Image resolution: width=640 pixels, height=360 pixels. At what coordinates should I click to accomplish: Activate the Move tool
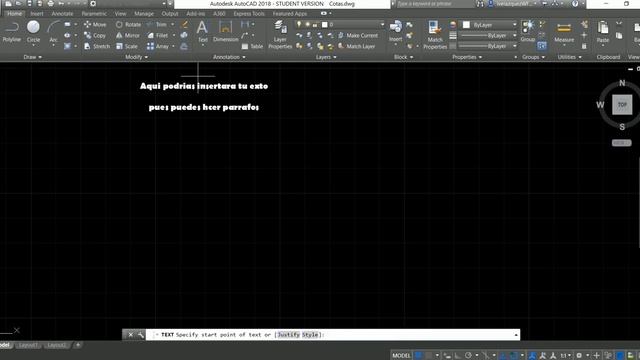(x=95, y=24)
